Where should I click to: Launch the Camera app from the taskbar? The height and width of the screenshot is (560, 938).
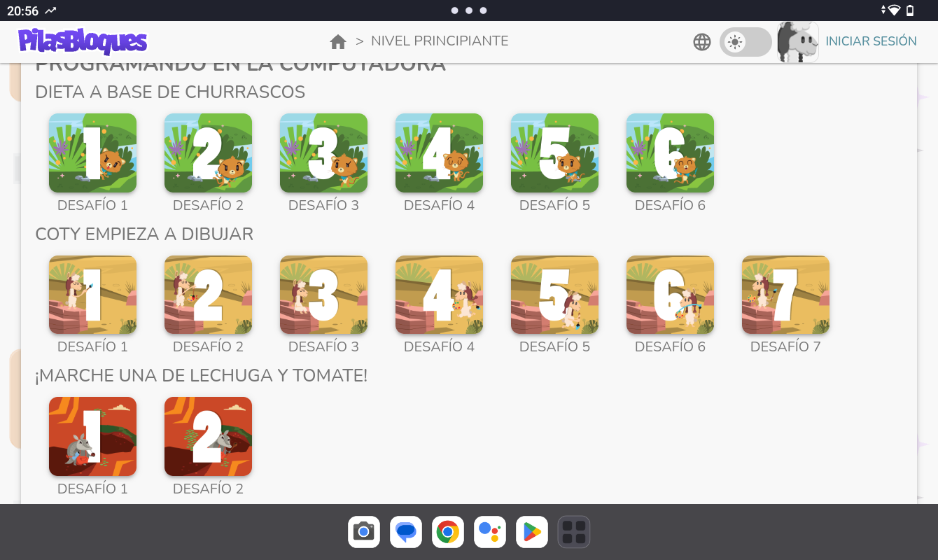364,532
